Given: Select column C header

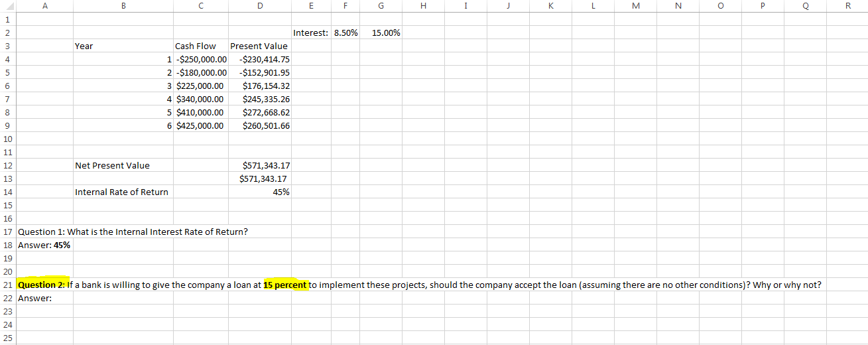Looking at the screenshot, I should pyautogui.click(x=200, y=5).
